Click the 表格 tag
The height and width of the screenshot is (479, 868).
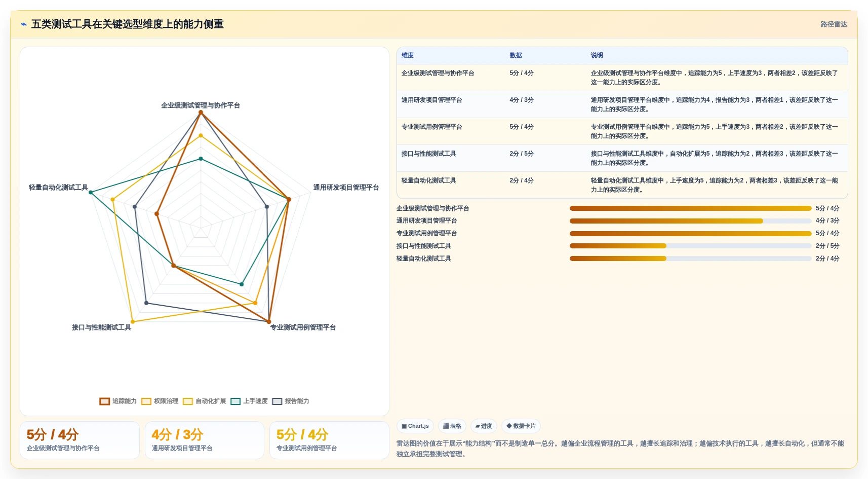(452, 426)
